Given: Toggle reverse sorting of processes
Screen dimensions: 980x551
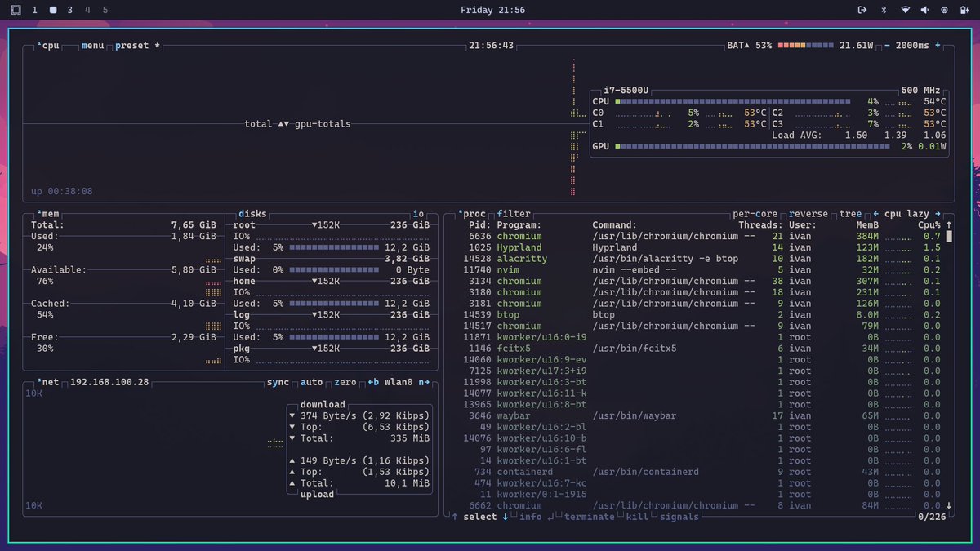Looking at the screenshot, I should click(x=808, y=214).
